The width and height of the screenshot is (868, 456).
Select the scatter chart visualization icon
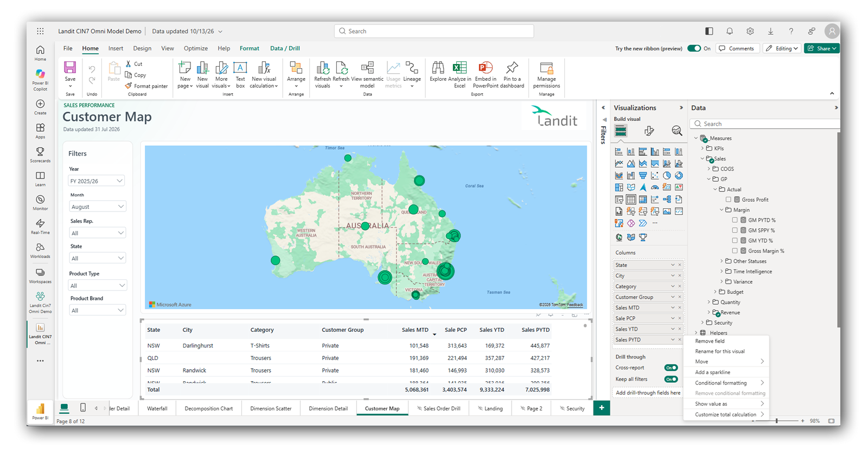pyautogui.click(x=655, y=175)
